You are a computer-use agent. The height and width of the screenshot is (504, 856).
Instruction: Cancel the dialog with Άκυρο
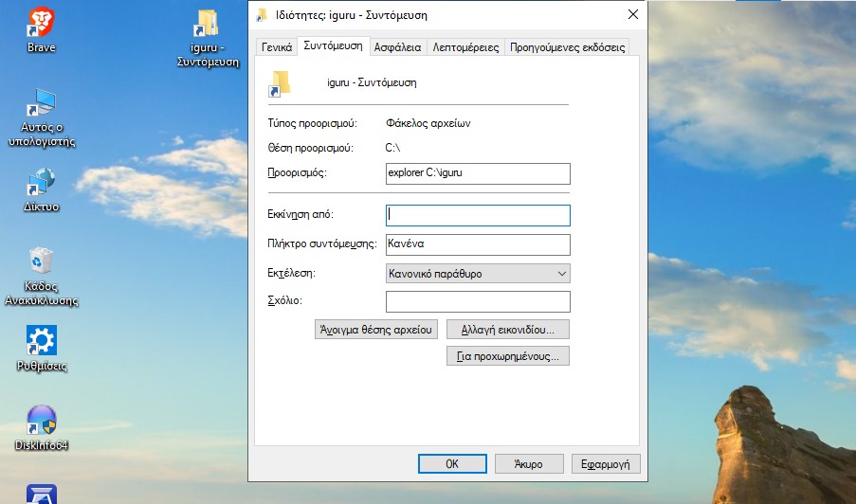[x=528, y=463]
